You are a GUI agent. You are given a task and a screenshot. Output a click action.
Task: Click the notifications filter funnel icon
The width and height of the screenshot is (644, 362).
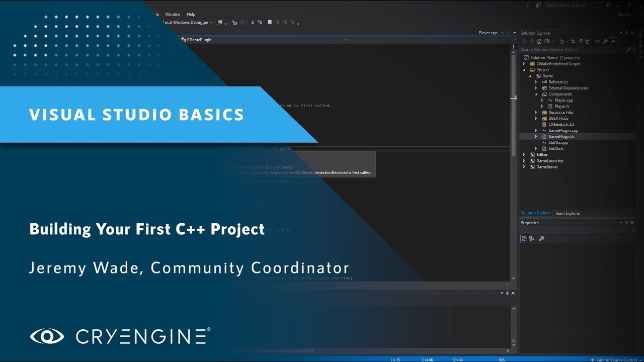coord(527,5)
